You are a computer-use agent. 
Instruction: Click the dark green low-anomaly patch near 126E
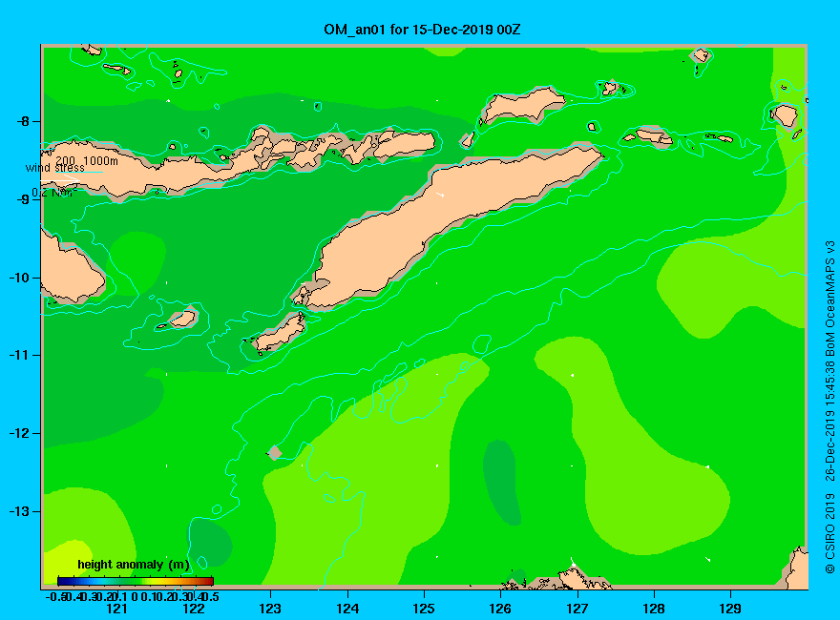pyautogui.click(x=502, y=482)
